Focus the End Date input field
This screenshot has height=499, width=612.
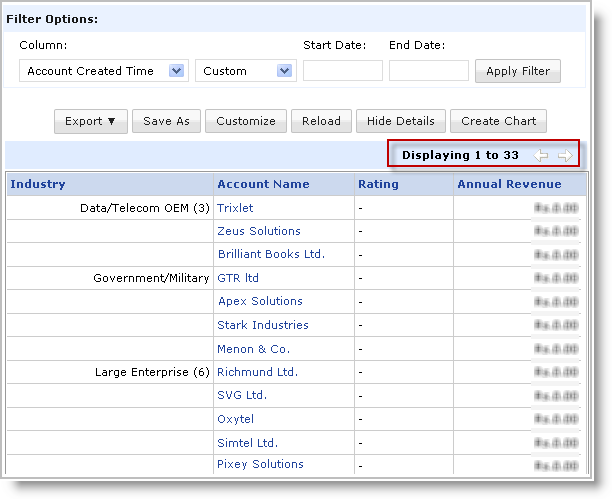click(x=428, y=71)
